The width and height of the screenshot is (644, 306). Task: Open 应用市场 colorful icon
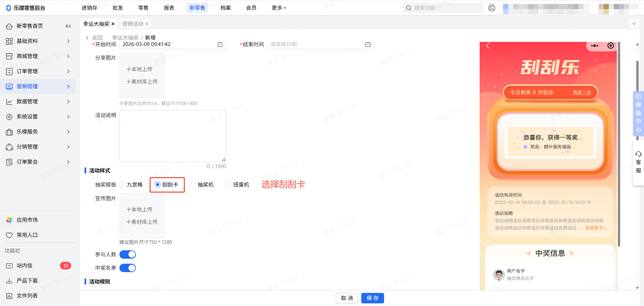pos(9,220)
